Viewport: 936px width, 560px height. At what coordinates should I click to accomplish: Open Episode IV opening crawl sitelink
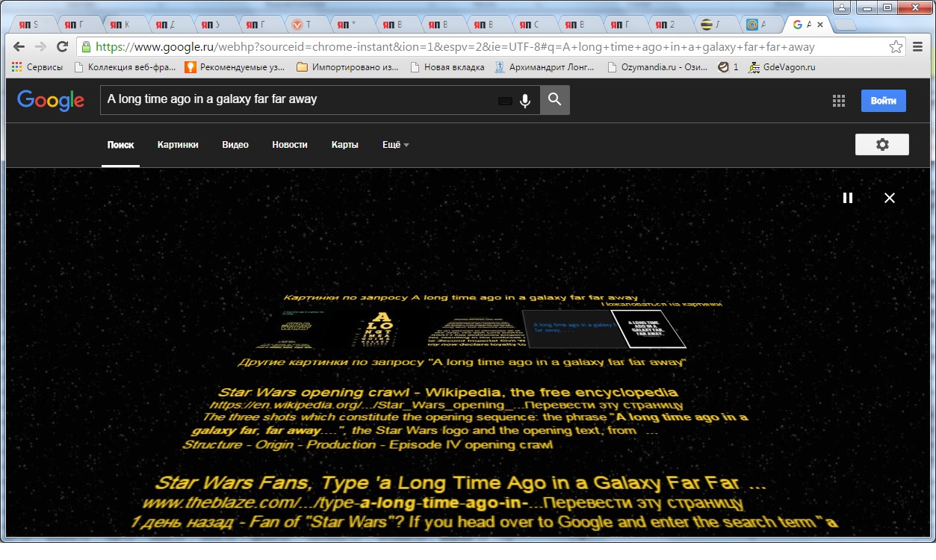coord(471,445)
